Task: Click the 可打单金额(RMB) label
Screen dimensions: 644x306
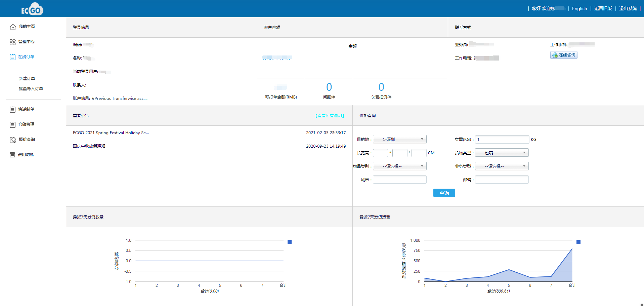Action: coord(281,97)
